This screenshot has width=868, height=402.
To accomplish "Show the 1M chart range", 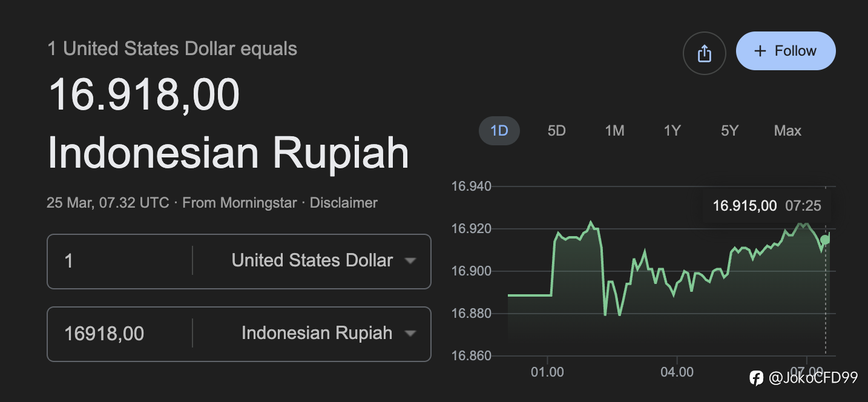I will point(614,131).
